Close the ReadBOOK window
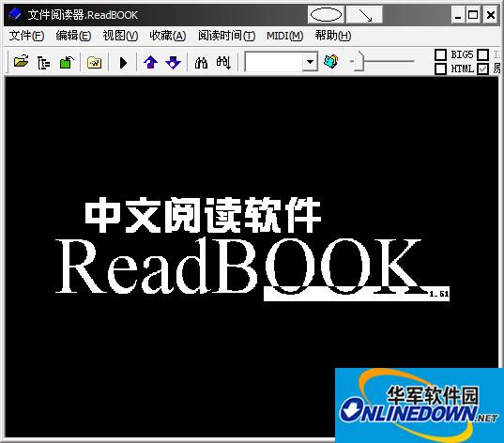Screen dimensions: 504x443 click(x=491, y=15)
